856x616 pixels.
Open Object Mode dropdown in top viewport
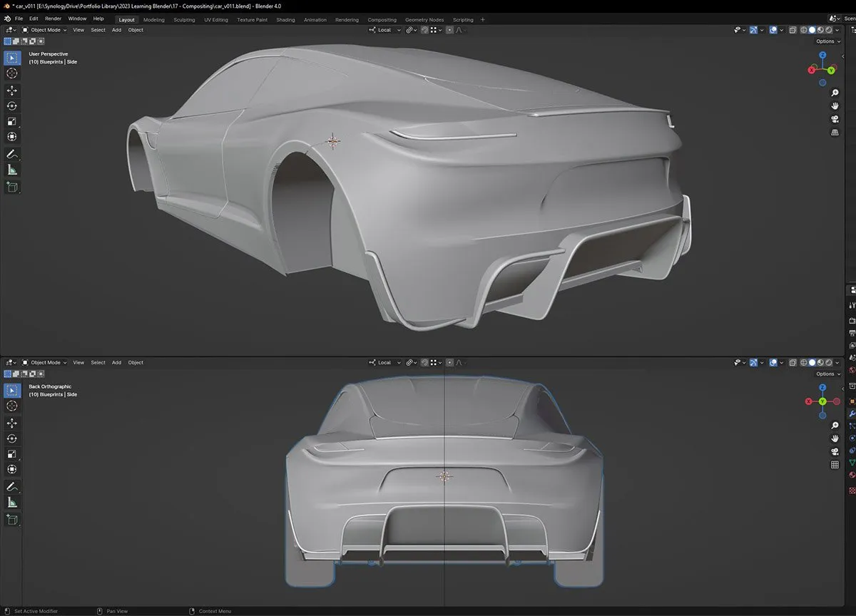[44, 30]
